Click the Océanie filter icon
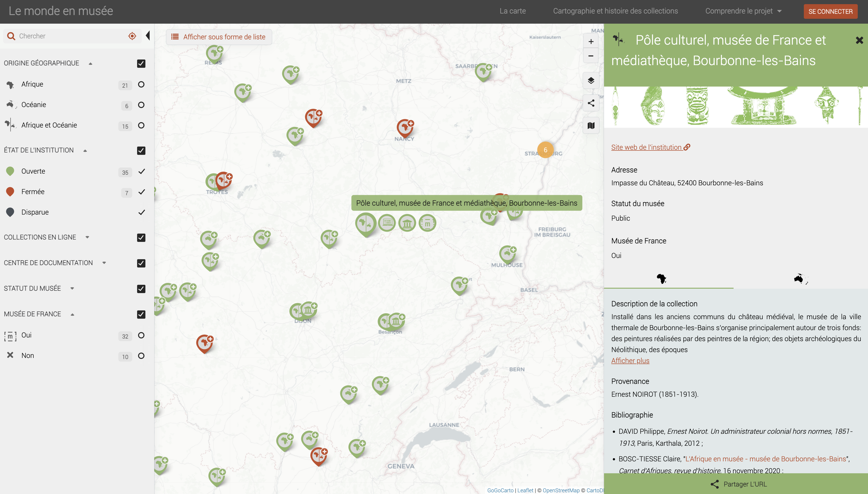The image size is (868, 494). [x=11, y=105]
